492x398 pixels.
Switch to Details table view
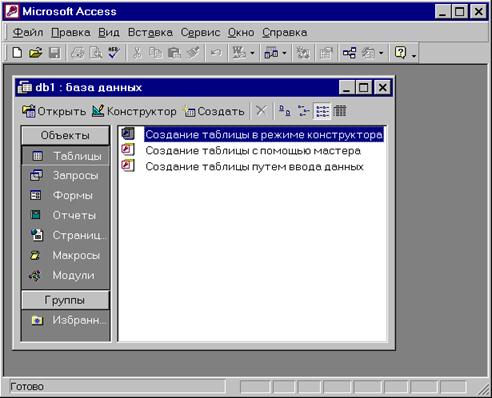coord(340,111)
